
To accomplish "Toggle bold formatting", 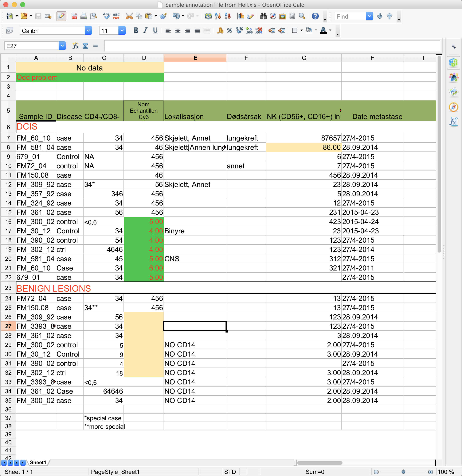I will (136, 30).
